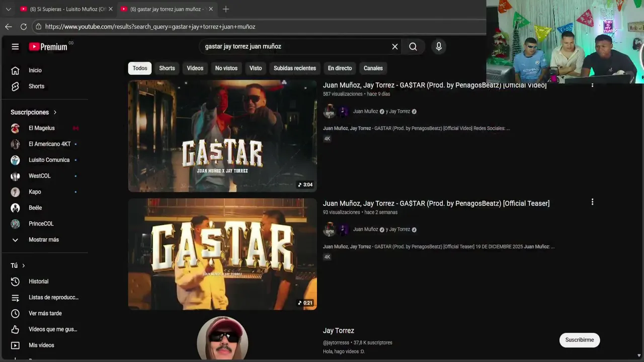Click the '@jaytorresss • 37,8 K suscriptores' text
Viewport: 644px width, 362px height.
tap(358, 343)
